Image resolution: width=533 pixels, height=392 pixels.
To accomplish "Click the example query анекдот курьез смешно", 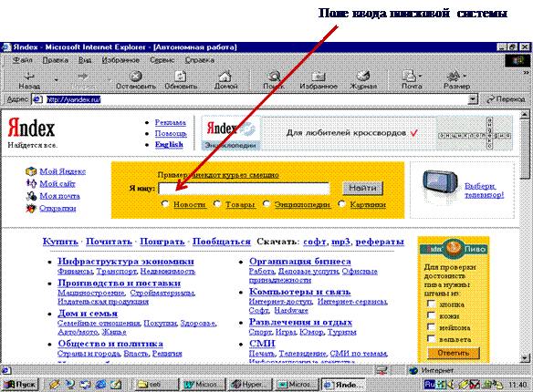I will tap(235, 175).
